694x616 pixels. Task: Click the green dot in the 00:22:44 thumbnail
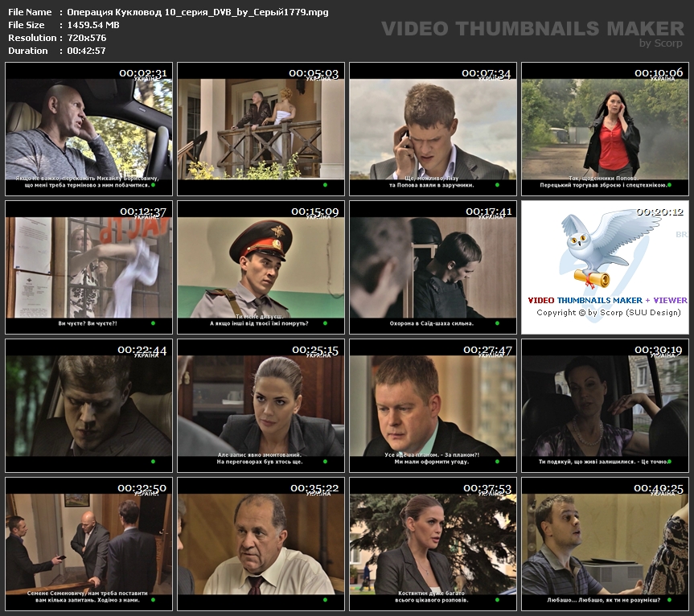tap(153, 462)
